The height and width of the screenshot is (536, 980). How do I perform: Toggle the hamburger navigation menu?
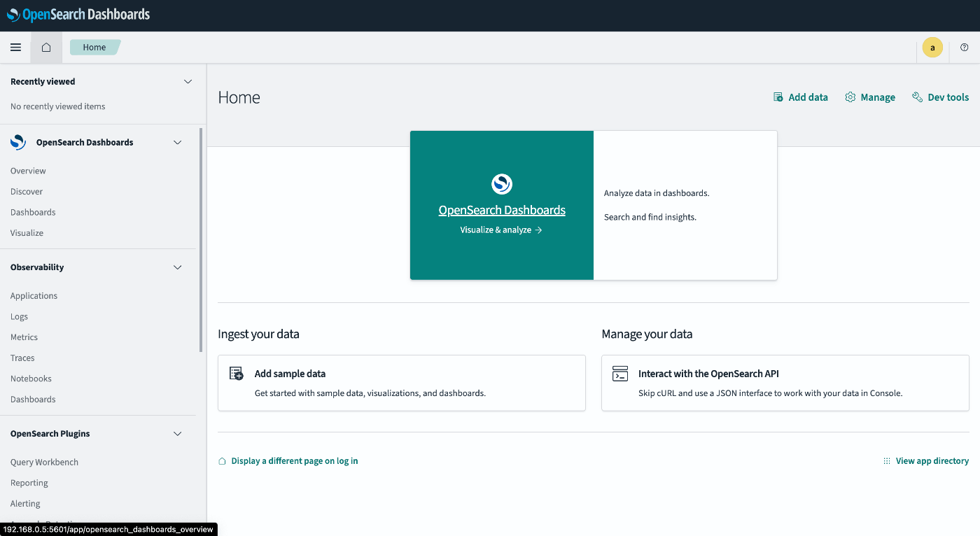(x=15, y=48)
